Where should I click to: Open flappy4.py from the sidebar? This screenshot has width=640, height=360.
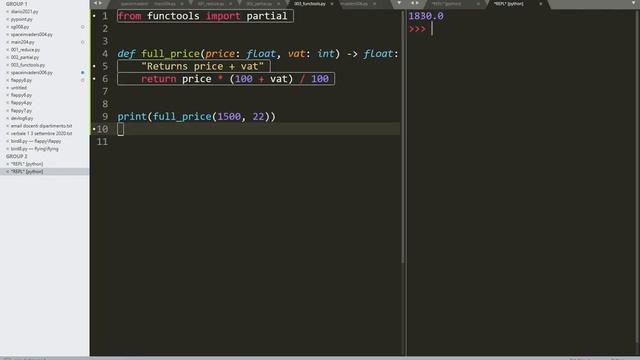(21, 103)
